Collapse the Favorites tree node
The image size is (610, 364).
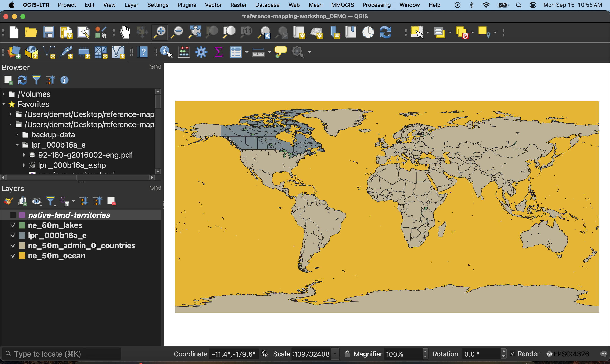[x=4, y=104]
